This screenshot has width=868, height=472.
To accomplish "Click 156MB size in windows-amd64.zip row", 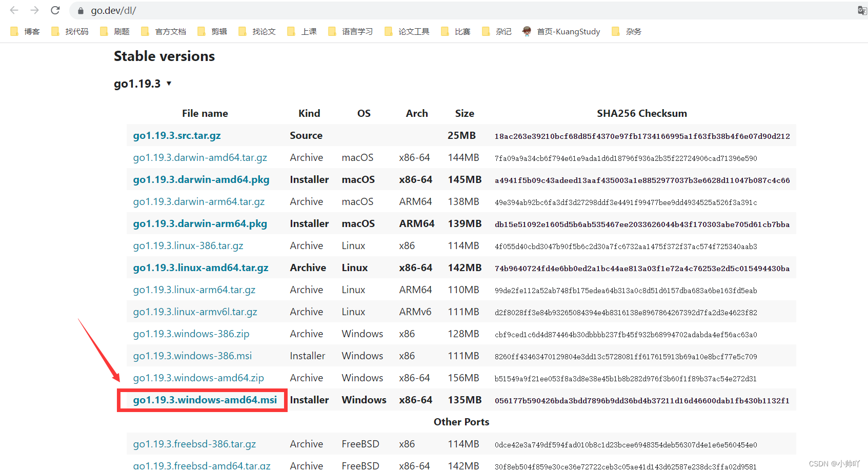I will [463, 378].
